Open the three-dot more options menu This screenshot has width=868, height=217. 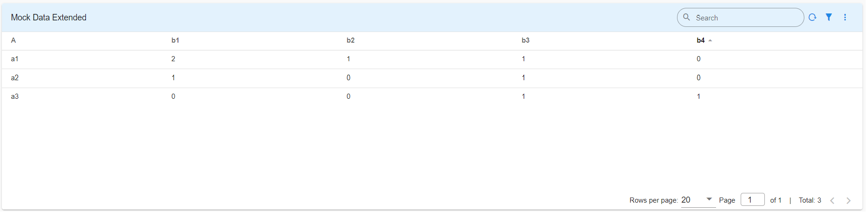click(x=845, y=18)
